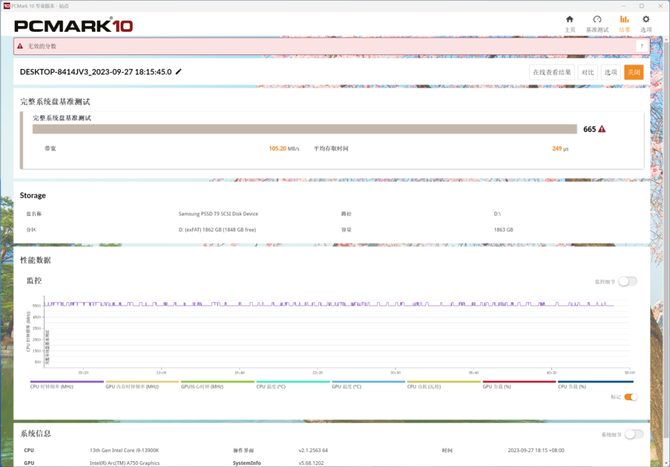Image resolution: width=670 pixels, height=467 pixels.
Task: Toggle the orange markers (标记) switch
Action: click(631, 397)
